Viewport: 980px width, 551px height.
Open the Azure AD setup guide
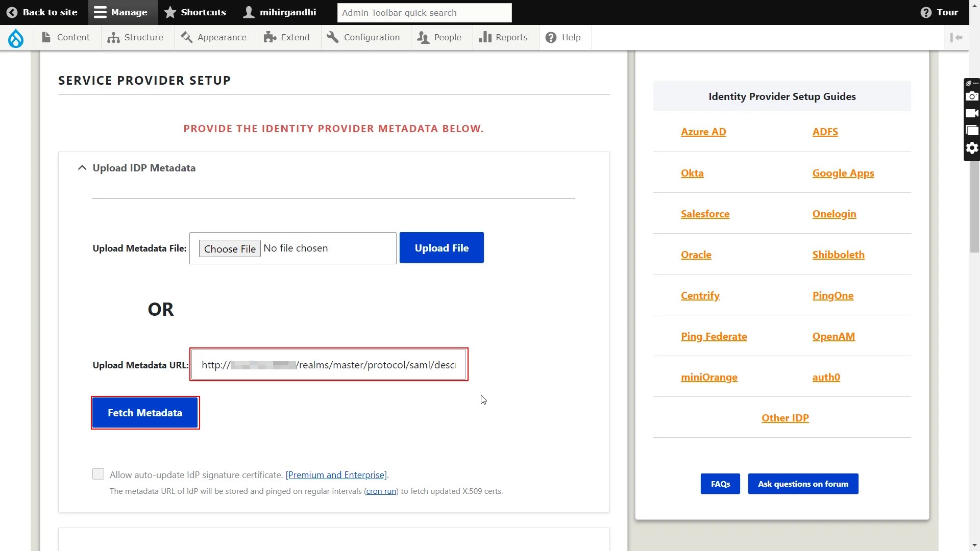click(703, 132)
